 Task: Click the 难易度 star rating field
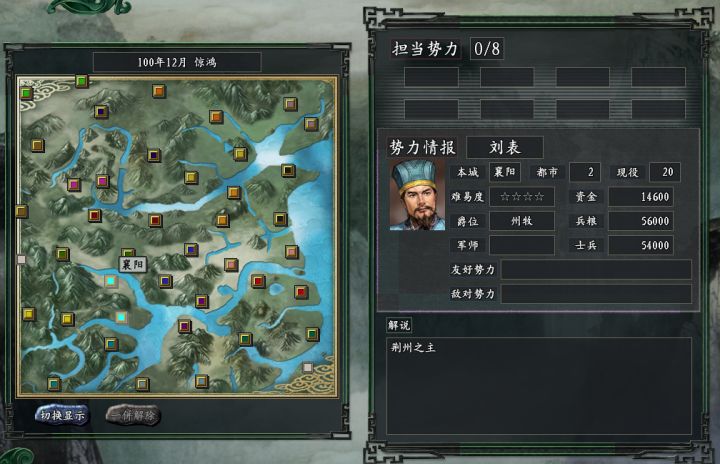(x=522, y=197)
